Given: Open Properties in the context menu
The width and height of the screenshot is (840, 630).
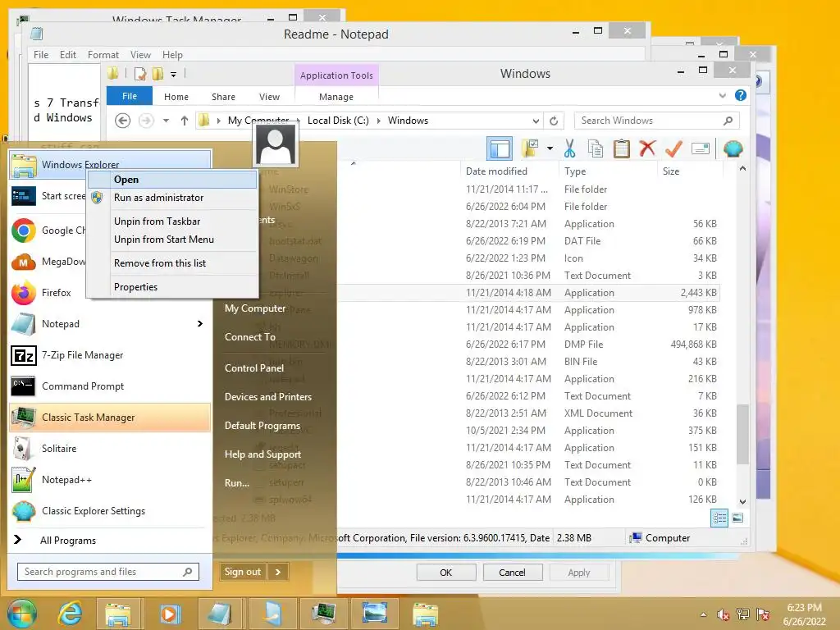Looking at the screenshot, I should click(x=172, y=286).
